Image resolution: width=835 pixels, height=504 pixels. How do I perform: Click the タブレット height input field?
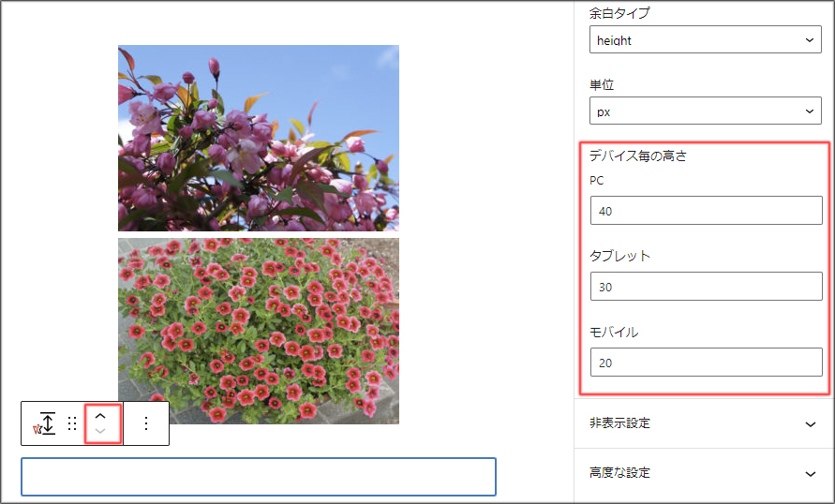pos(706,287)
